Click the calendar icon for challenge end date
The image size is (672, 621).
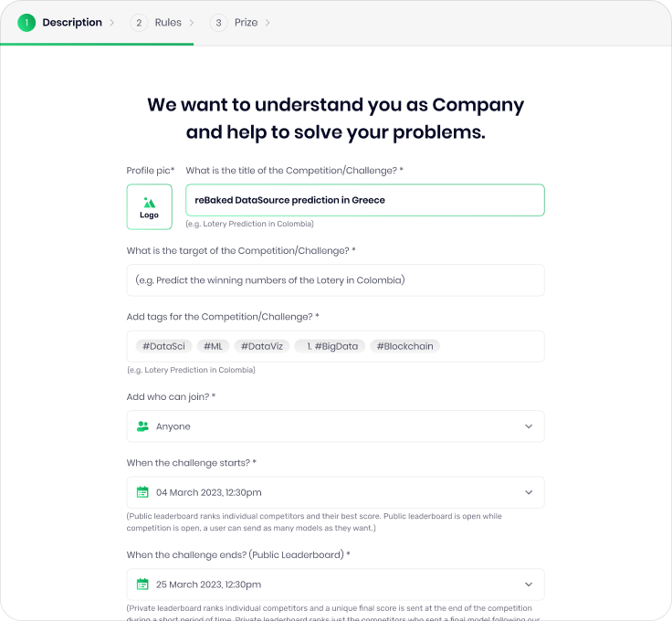[x=142, y=584]
